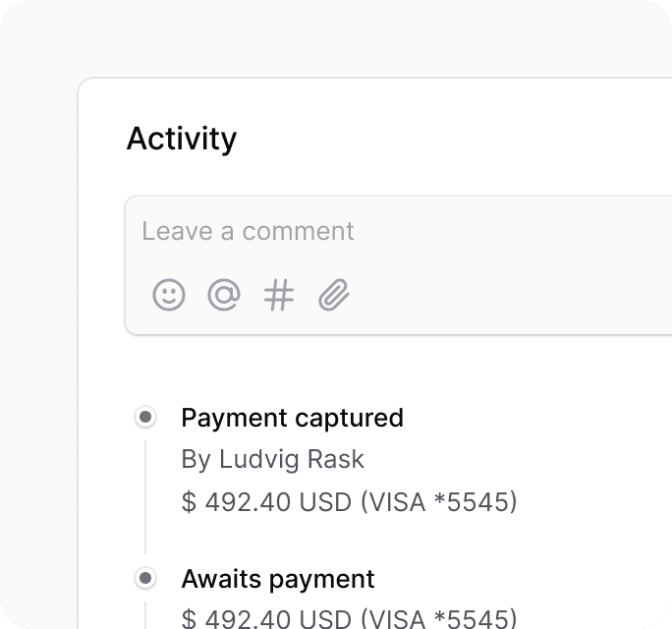Click the @ mention icon
Screen dimensions: 672x629
224,295
